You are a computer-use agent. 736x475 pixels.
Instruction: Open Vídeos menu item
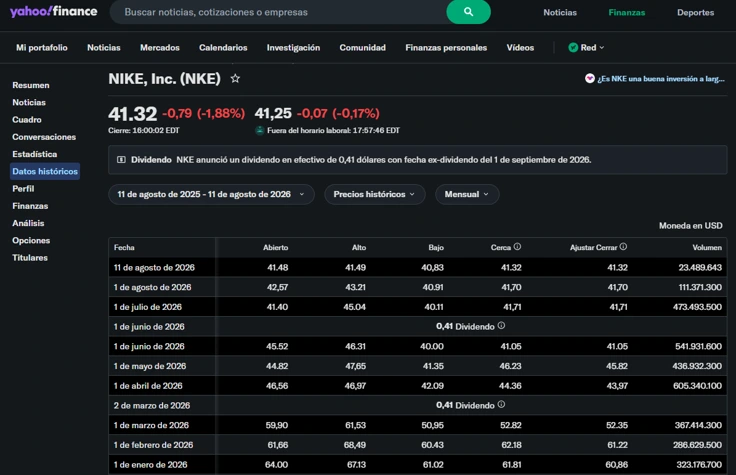pos(520,47)
